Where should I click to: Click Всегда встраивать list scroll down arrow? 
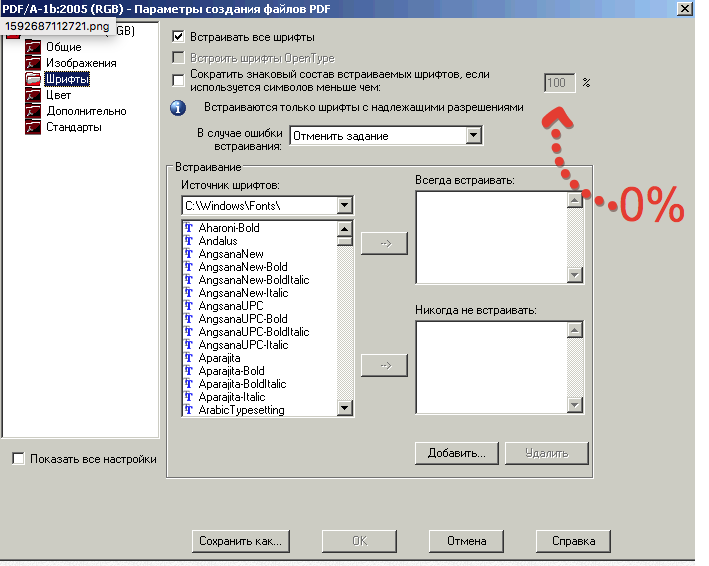(x=574, y=274)
